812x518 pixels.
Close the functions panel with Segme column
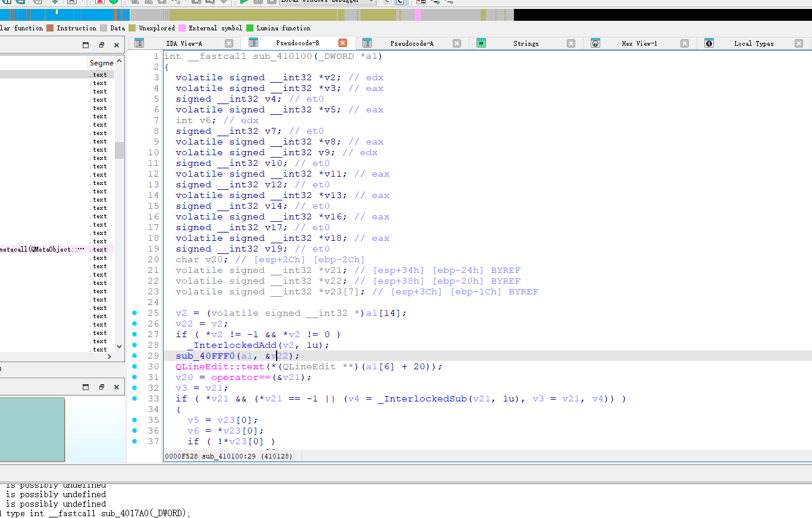117,45
